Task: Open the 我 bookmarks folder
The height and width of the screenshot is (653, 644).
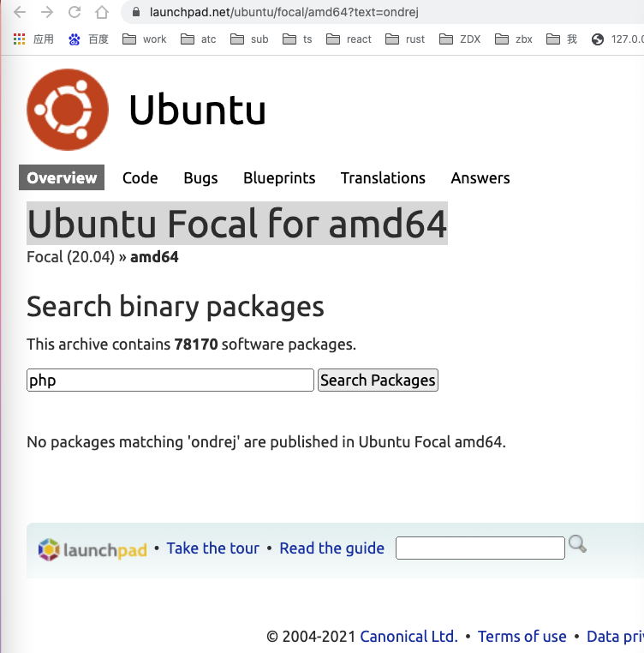Action: coord(561,39)
